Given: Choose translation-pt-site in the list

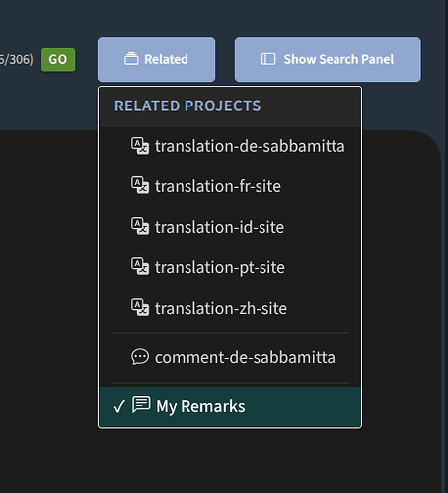Looking at the screenshot, I should tap(230, 267).
